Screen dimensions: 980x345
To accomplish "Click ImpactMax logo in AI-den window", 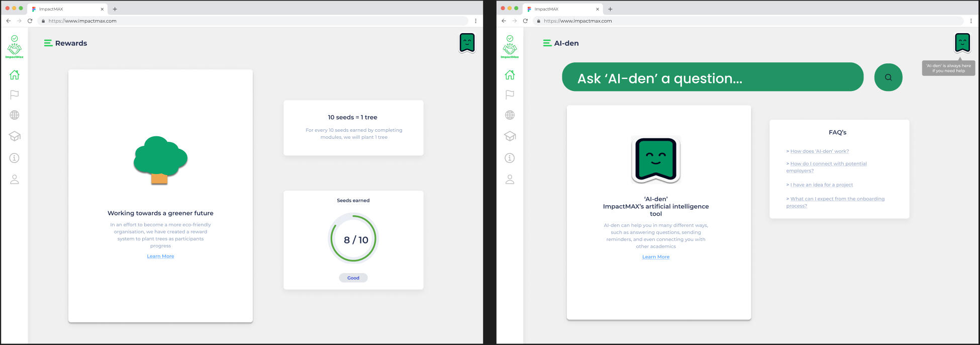I will point(510,47).
